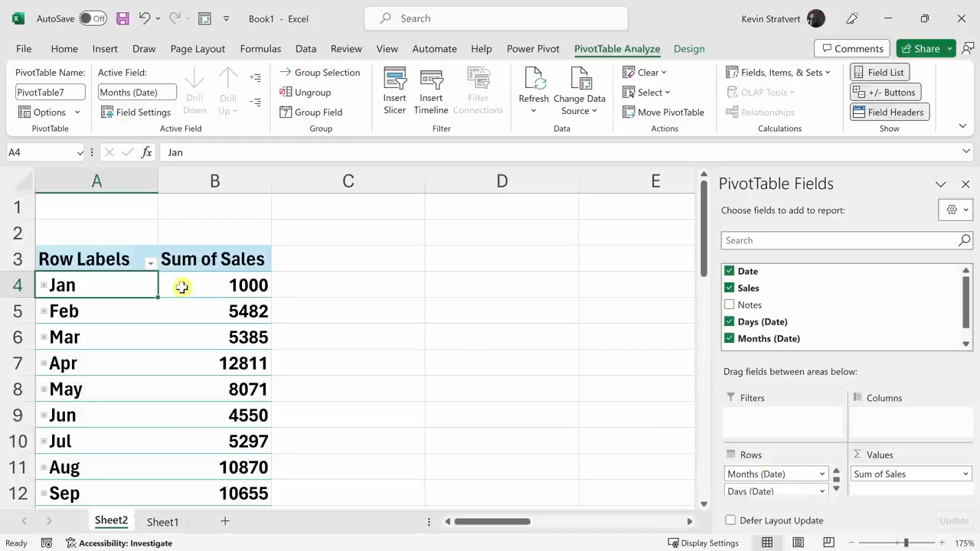Click Group Field
Image resolution: width=980 pixels, height=551 pixels.
[x=310, y=112]
